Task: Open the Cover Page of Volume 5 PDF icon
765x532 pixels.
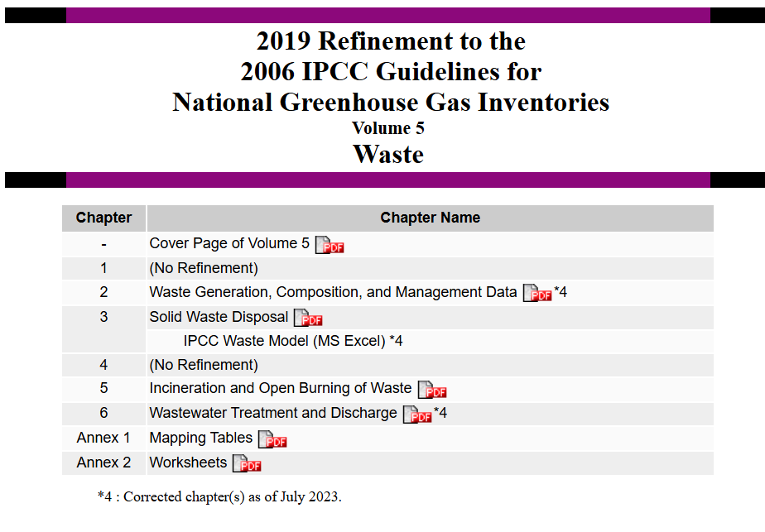Action: (x=330, y=245)
